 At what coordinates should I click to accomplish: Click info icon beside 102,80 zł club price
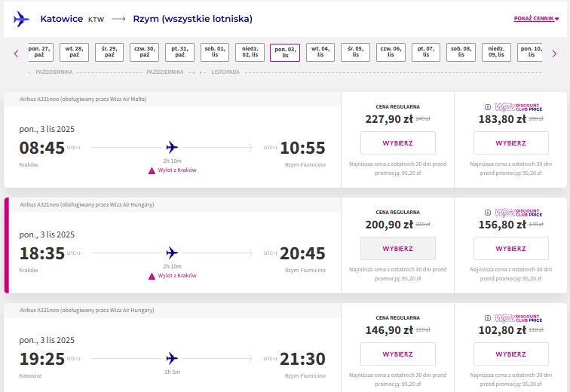(488, 318)
